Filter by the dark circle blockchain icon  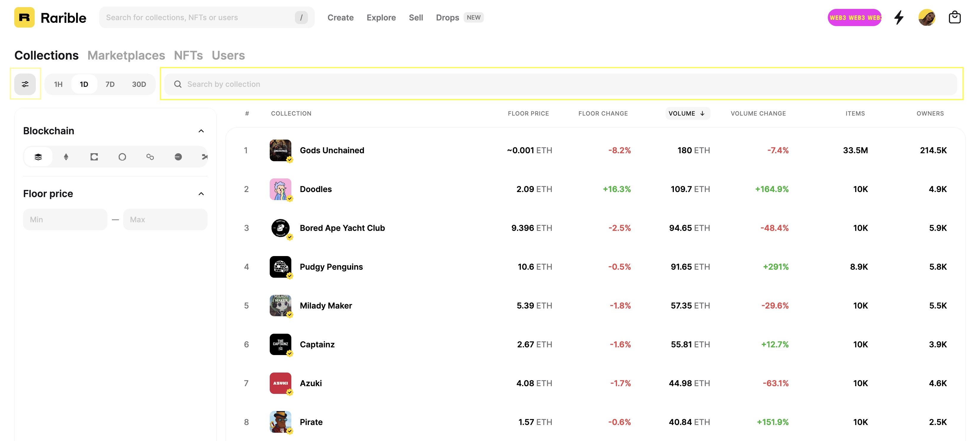tap(178, 157)
